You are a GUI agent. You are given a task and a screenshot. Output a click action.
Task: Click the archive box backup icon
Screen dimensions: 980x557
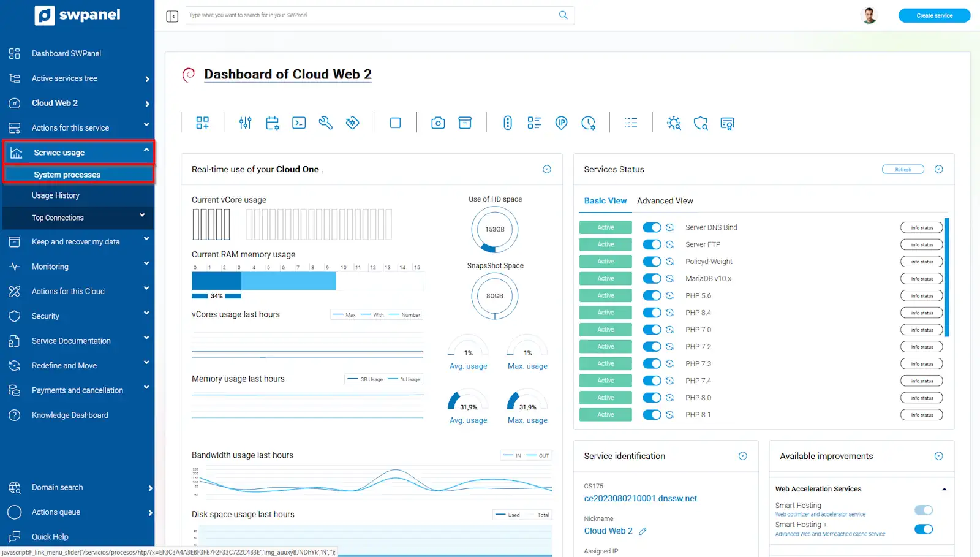click(x=466, y=123)
